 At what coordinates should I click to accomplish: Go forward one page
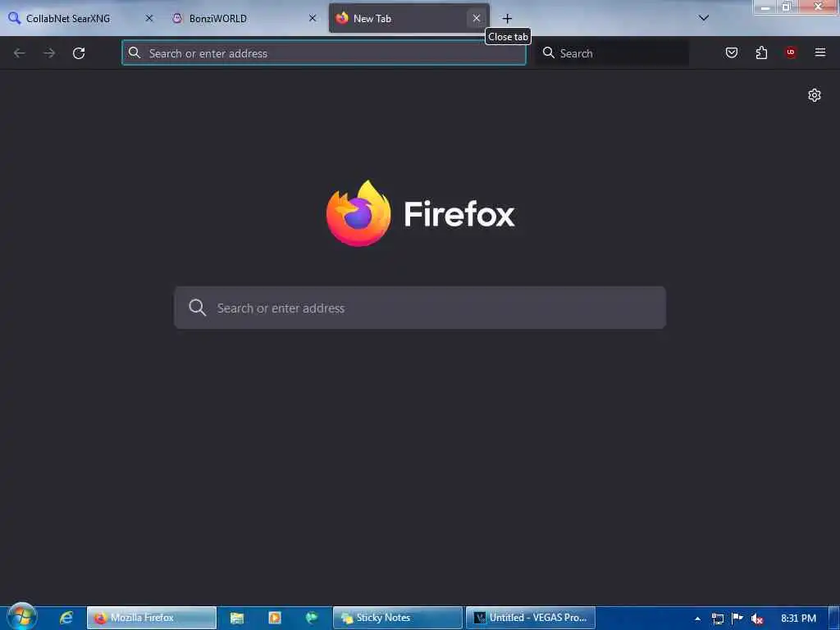49,53
